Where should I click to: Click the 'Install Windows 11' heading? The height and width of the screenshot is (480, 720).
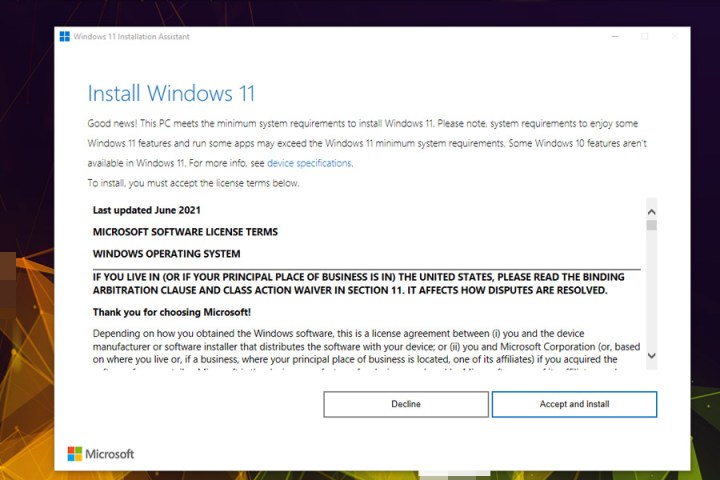pyautogui.click(x=171, y=93)
